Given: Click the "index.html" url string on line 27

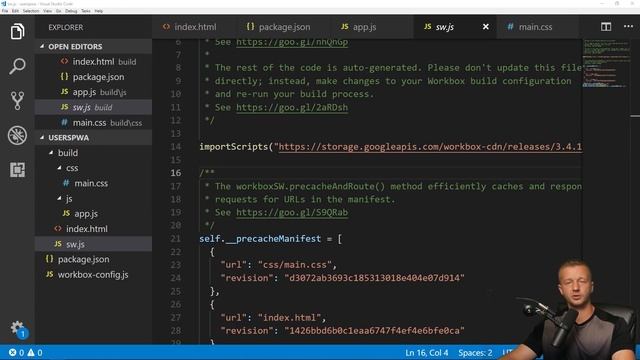Looking at the screenshot, I should coord(289,318).
